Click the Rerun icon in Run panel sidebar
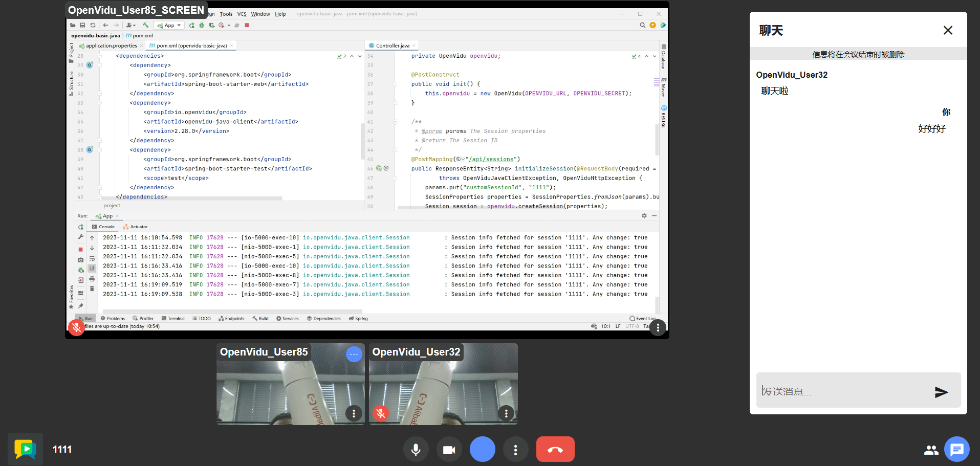980x466 pixels. point(81,227)
